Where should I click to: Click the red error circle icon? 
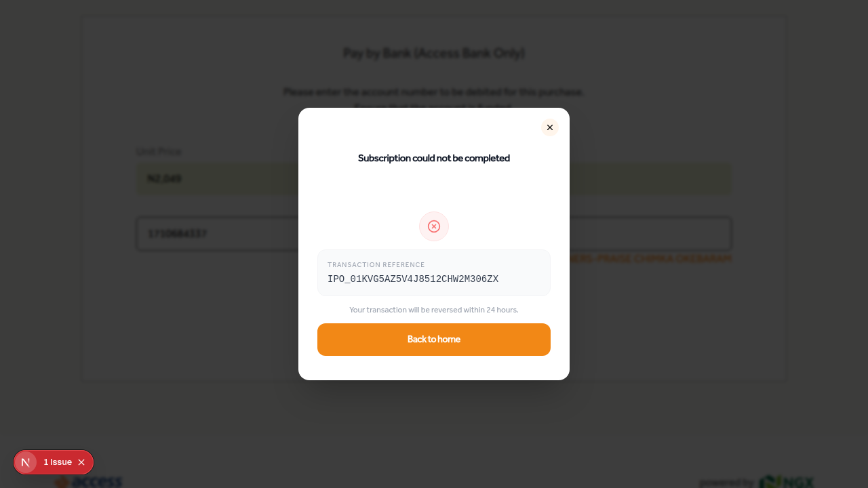(434, 226)
